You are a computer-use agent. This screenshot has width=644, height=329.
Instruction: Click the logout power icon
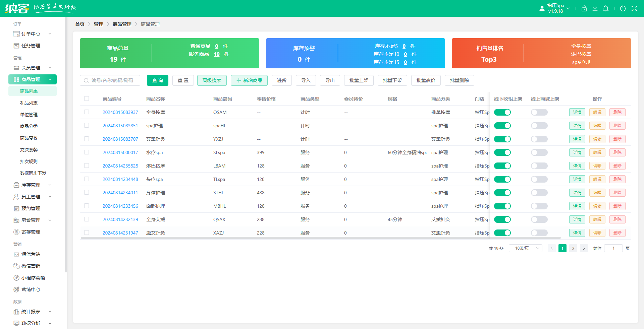(x=623, y=8)
